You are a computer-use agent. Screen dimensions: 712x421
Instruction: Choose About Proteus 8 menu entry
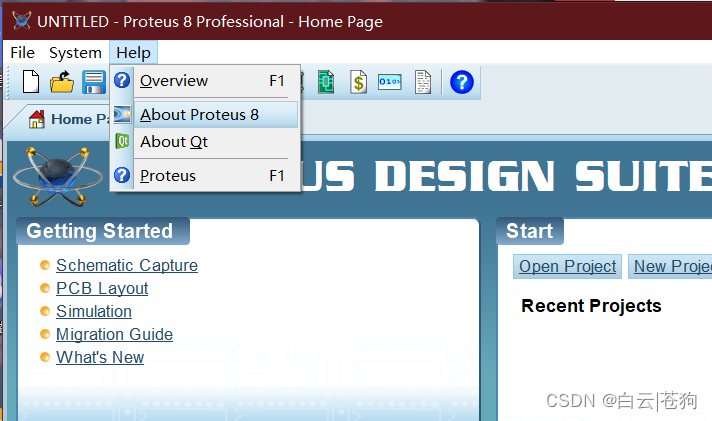(x=205, y=114)
